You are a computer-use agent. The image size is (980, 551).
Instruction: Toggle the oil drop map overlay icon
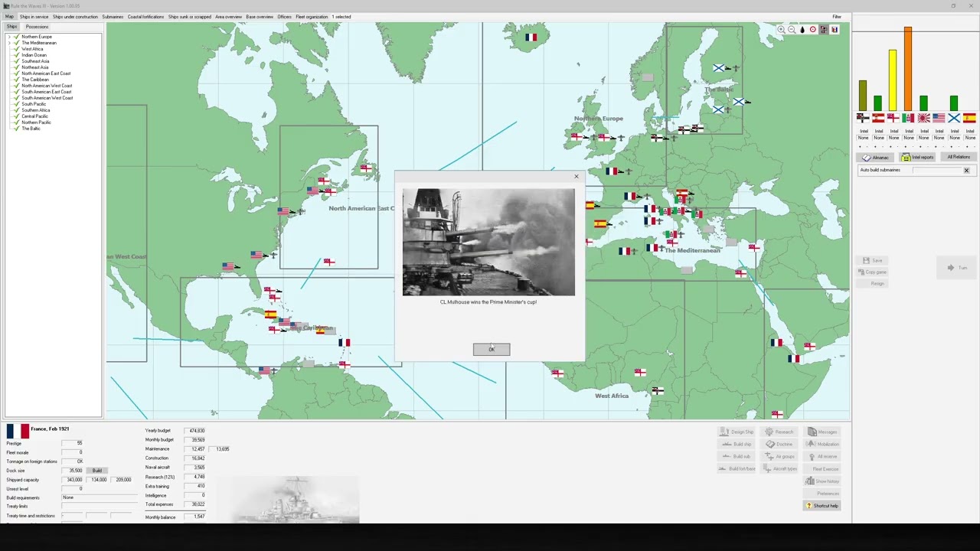[x=802, y=30]
